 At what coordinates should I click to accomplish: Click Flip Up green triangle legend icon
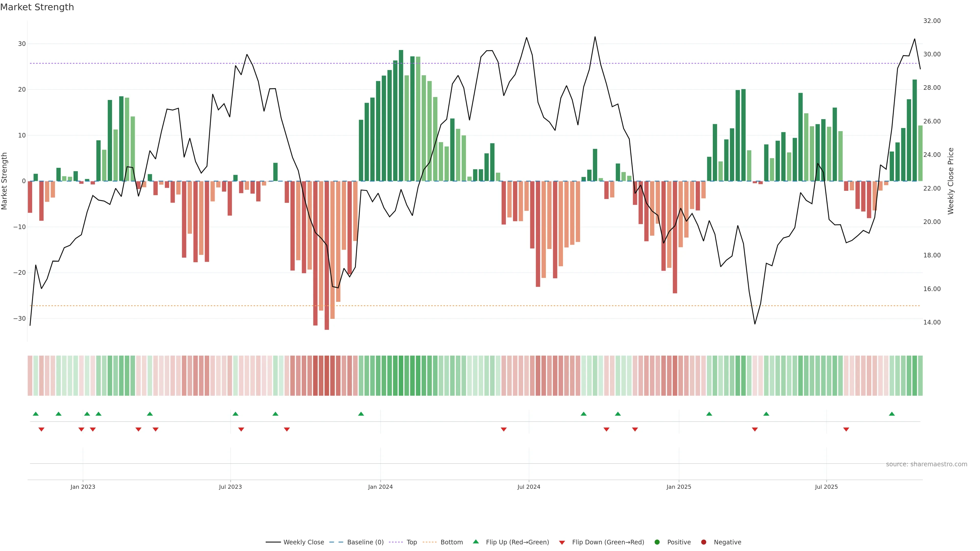click(x=475, y=542)
